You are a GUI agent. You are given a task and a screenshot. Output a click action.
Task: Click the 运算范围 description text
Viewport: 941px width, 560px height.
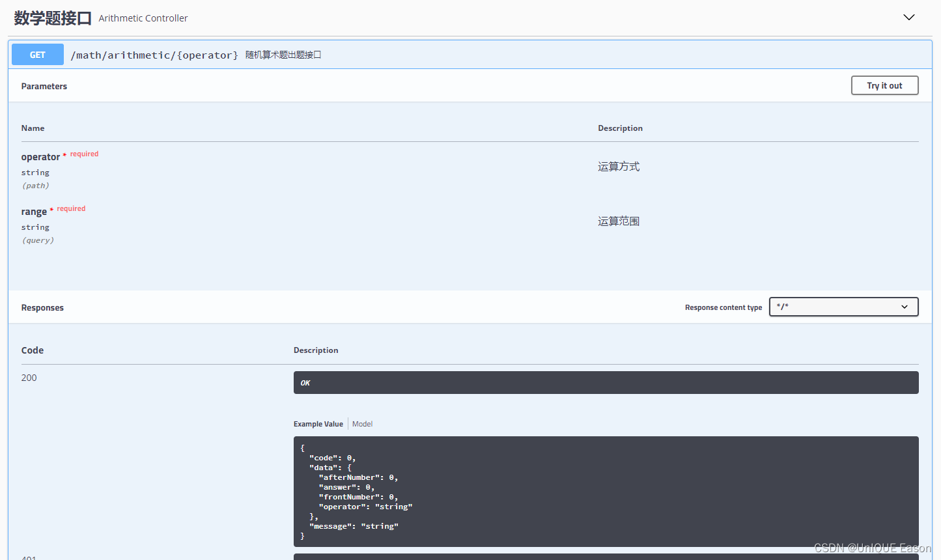point(619,221)
